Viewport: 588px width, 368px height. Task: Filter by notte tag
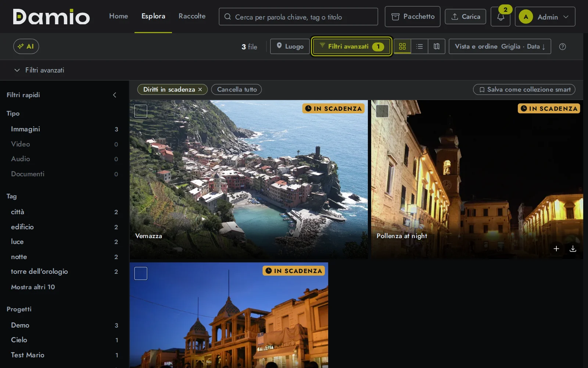click(x=64, y=257)
